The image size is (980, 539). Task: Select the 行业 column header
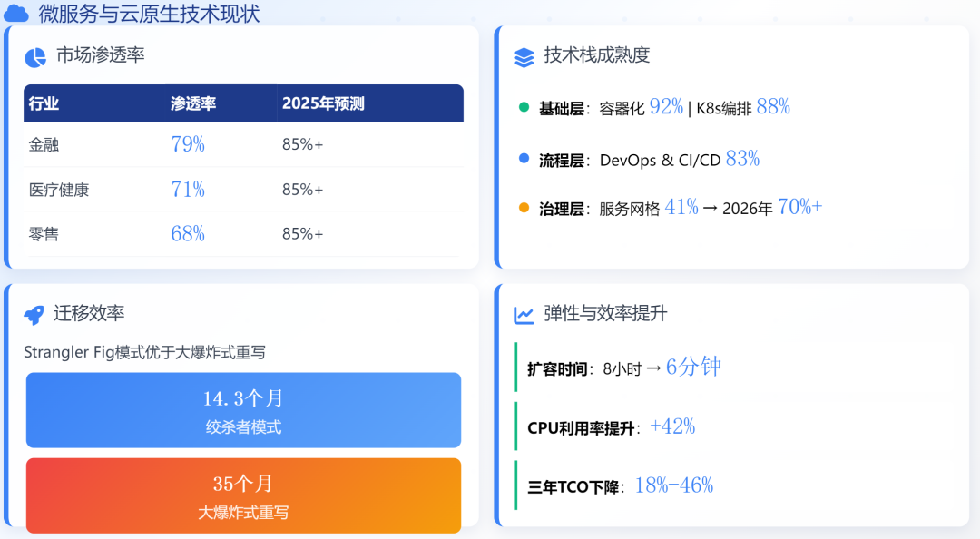44,103
